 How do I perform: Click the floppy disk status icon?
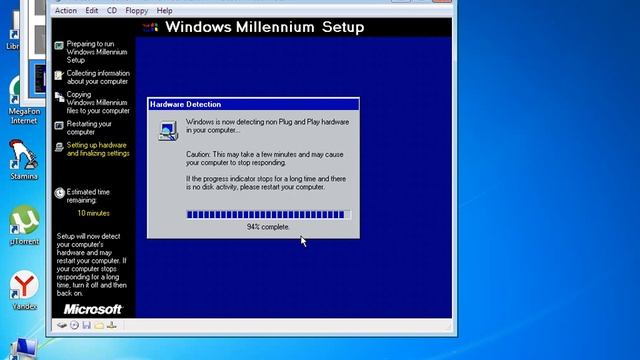(x=87, y=325)
